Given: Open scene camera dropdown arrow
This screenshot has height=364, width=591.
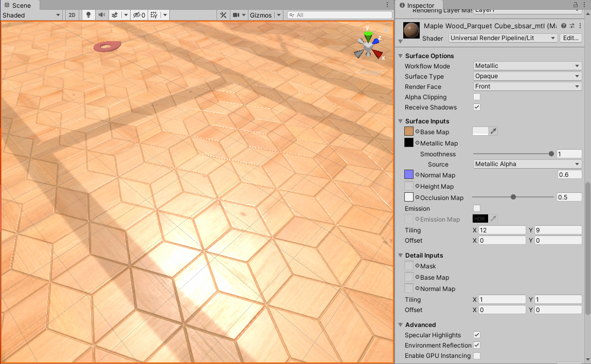Looking at the screenshot, I should pos(244,15).
